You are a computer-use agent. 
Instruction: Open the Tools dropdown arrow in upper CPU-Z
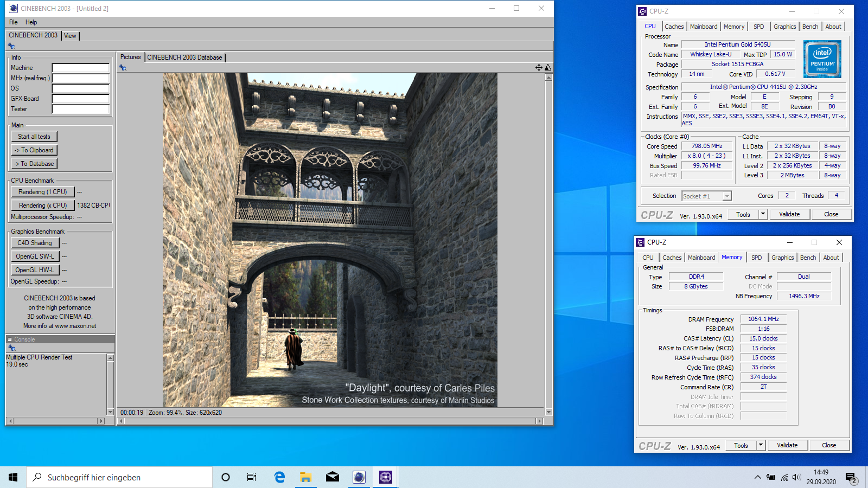pos(763,214)
